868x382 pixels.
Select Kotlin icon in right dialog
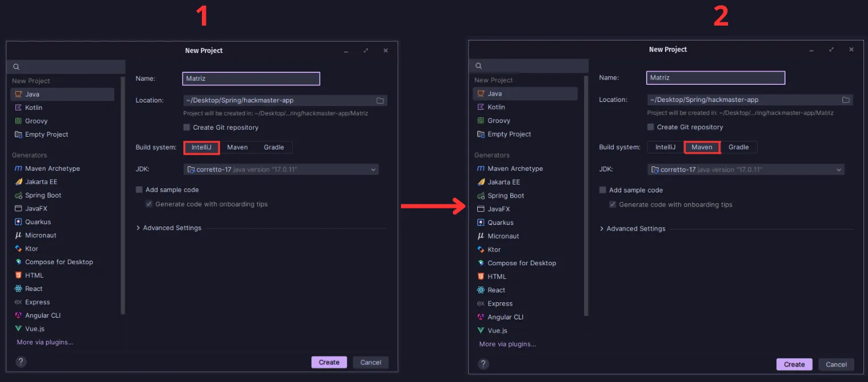click(x=481, y=107)
